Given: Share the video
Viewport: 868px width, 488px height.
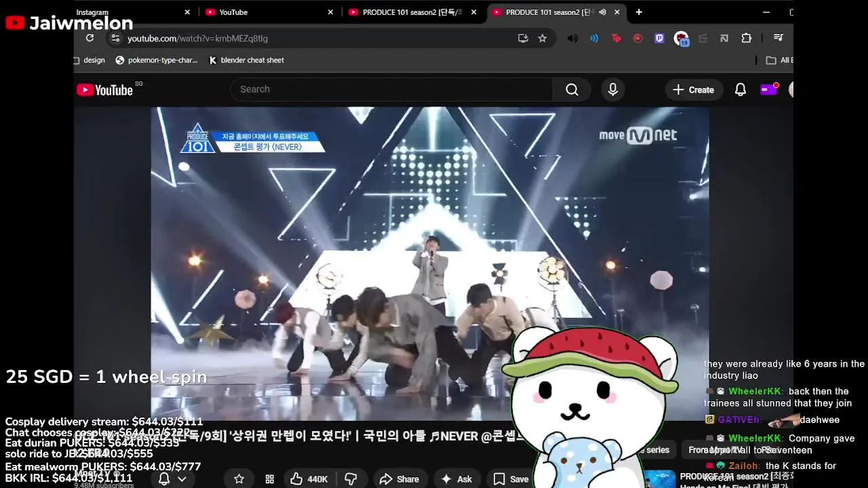Looking at the screenshot, I should pyautogui.click(x=399, y=479).
